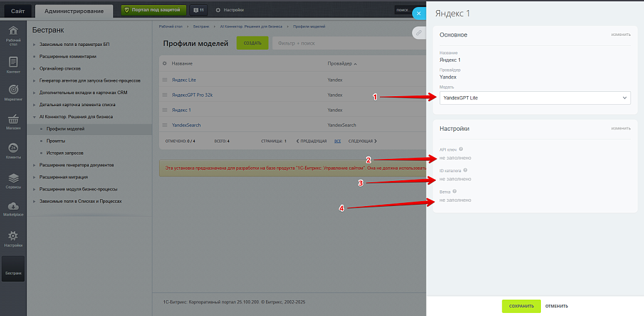Screen dimensions: 644x316
Task: Click the green Сохранить button
Action: pyautogui.click(x=521, y=306)
